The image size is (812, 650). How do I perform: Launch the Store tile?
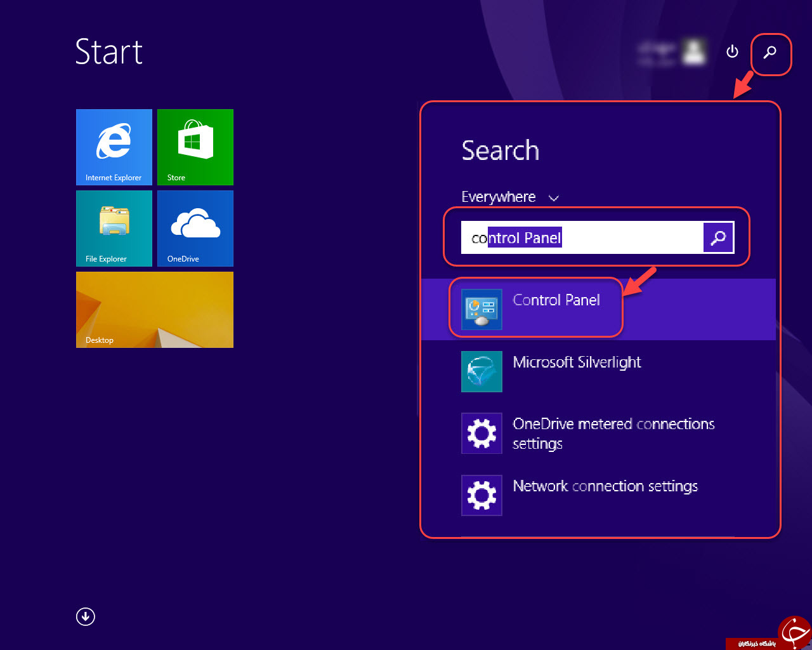point(195,147)
